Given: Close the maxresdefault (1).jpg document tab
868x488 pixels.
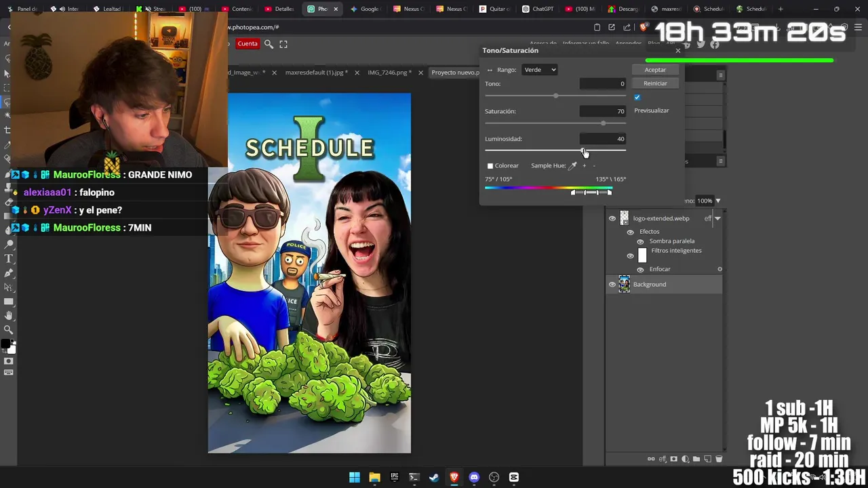Looking at the screenshot, I should [357, 73].
